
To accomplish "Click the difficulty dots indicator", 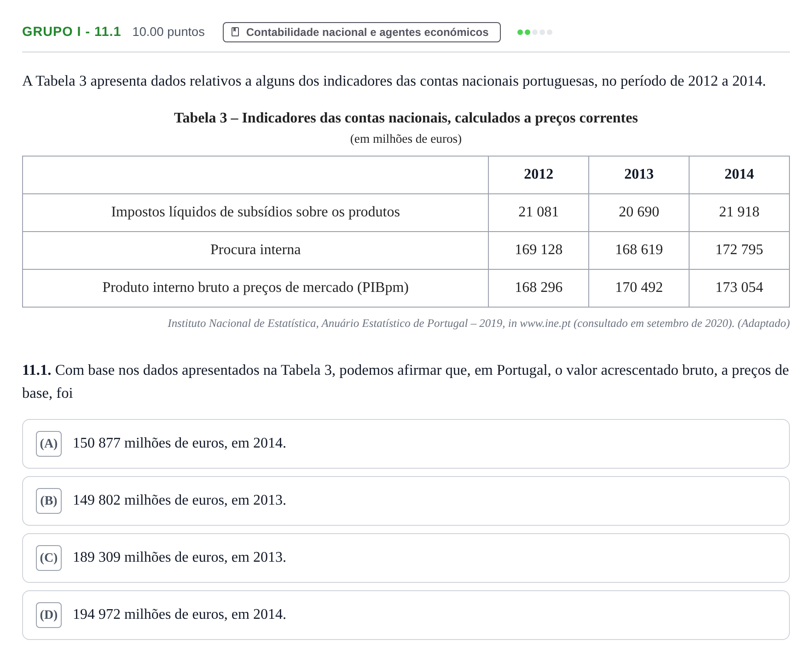I will click(x=534, y=32).
